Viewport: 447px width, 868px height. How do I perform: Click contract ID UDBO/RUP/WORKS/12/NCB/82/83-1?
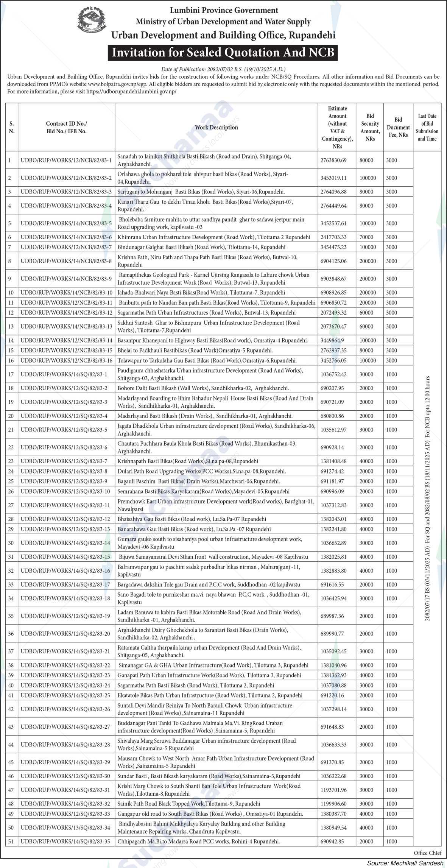click(66, 161)
